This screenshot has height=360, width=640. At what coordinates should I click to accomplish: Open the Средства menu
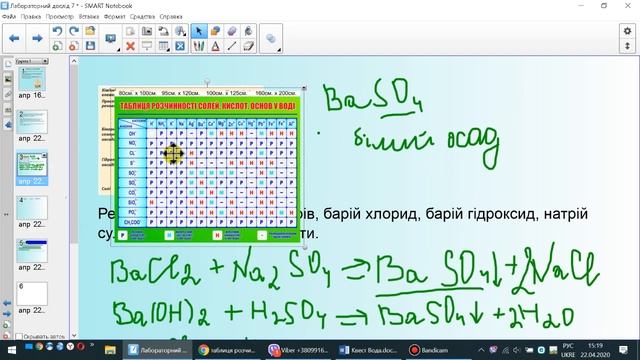142,17
